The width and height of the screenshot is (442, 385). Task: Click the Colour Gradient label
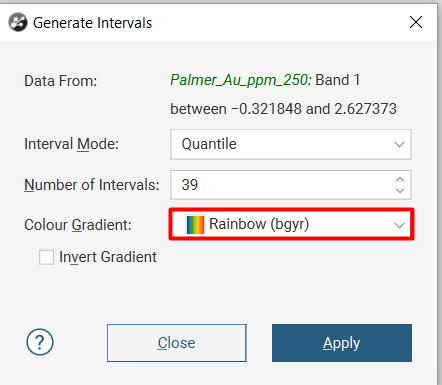[x=78, y=225]
